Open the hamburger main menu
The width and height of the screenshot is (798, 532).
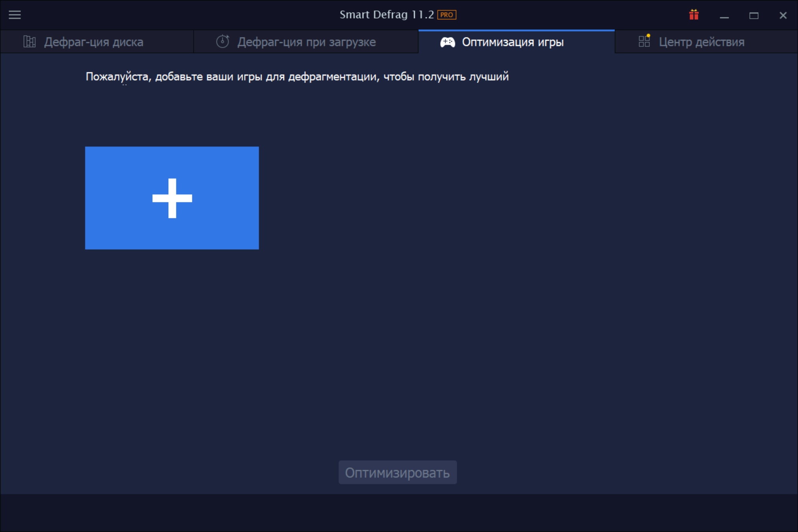15,15
